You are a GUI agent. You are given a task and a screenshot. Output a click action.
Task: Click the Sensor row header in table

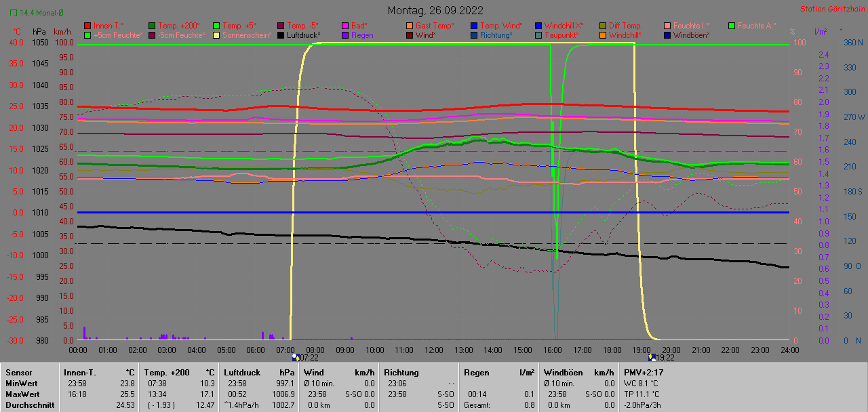pos(18,372)
